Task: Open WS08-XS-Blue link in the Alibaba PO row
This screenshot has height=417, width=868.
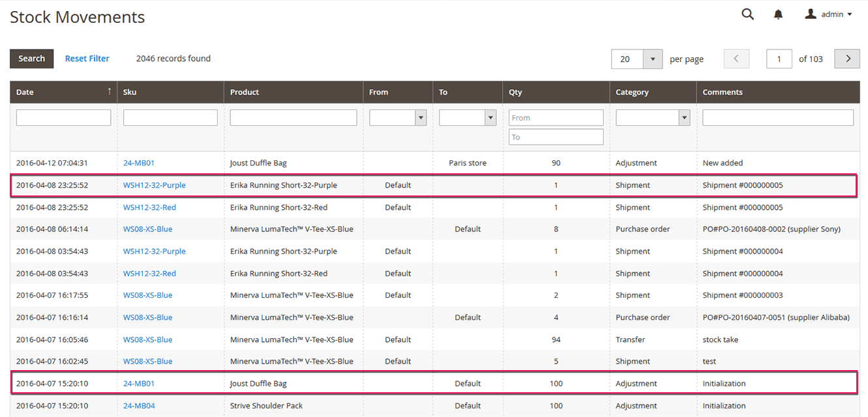Action: click(148, 317)
